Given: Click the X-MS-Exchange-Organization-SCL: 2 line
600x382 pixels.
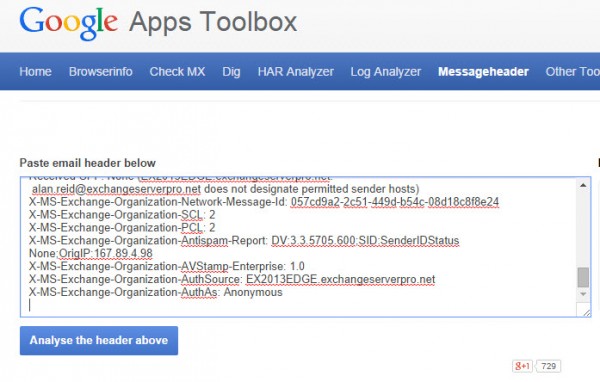Looking at the screenshot, I should tap(122, 215).
